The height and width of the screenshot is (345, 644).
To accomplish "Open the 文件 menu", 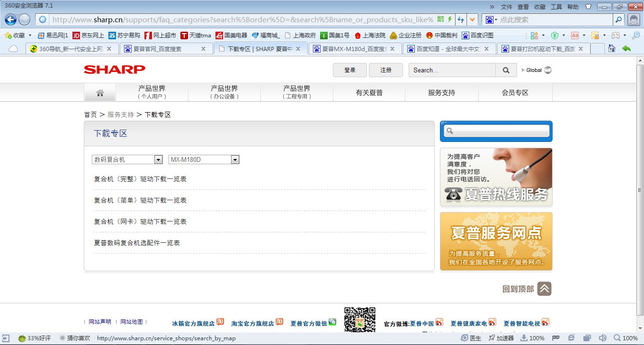I will pyautogui.click(x=507, y=7).
